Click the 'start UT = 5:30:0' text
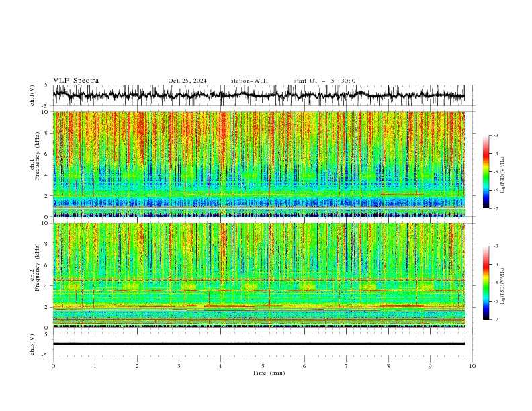This screenshot has height=411, width=532. tap(324, 81)
